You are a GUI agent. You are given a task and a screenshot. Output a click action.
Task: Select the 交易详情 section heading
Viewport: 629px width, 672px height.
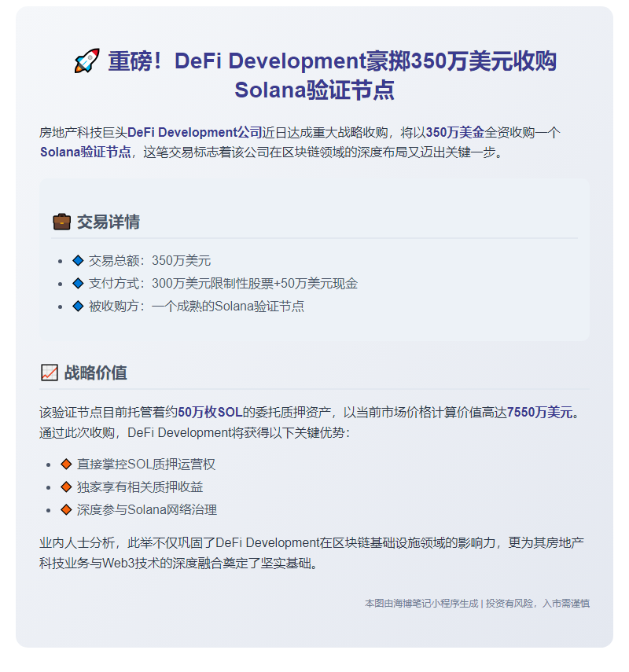pos(109,222)
